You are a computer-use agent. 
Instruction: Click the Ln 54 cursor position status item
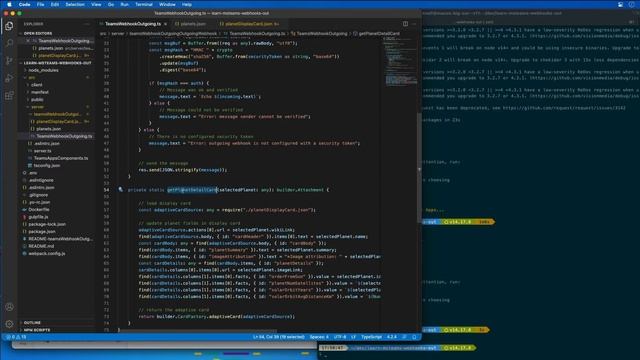point(279,337)
